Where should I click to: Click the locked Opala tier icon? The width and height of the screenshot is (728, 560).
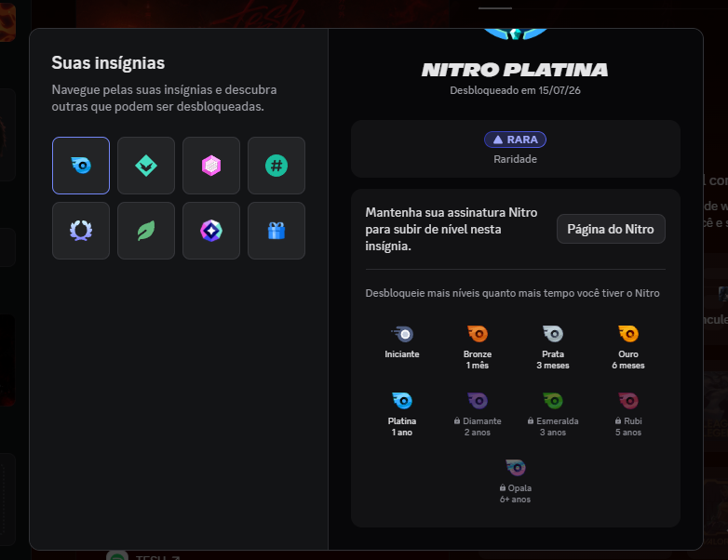point(516,468)
